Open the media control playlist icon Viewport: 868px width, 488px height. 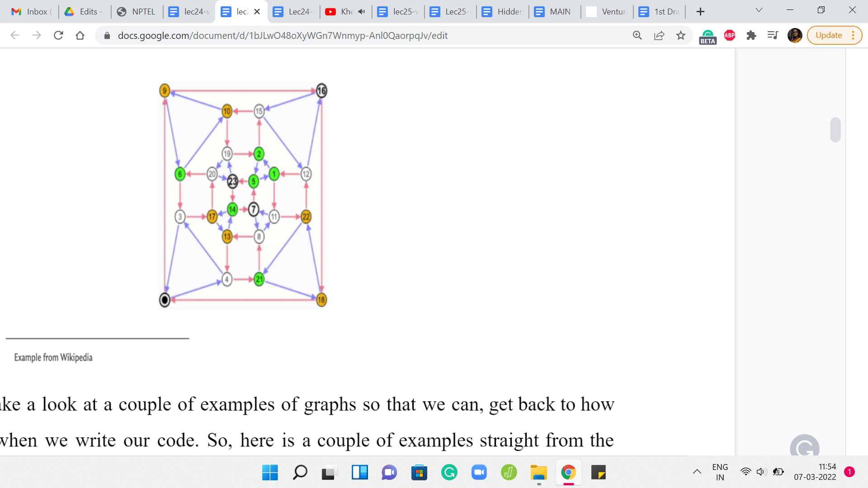point(773,35)
